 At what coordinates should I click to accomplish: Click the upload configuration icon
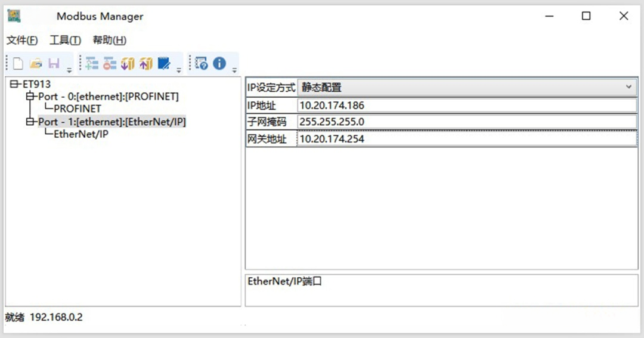pyautogui.click(x=146, y=64)
